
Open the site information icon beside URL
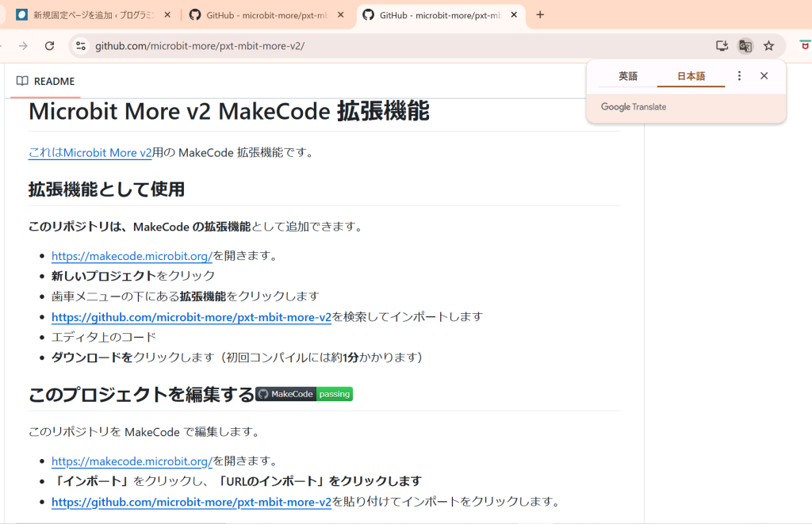(x=80, y=46)
